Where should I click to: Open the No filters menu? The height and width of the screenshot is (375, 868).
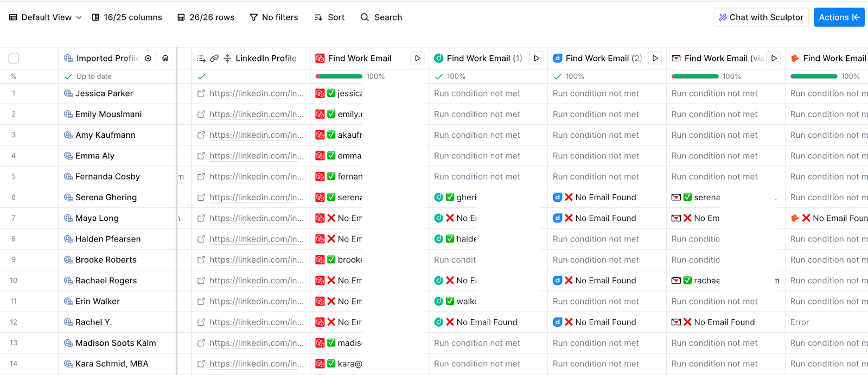(x=274, y=17)
